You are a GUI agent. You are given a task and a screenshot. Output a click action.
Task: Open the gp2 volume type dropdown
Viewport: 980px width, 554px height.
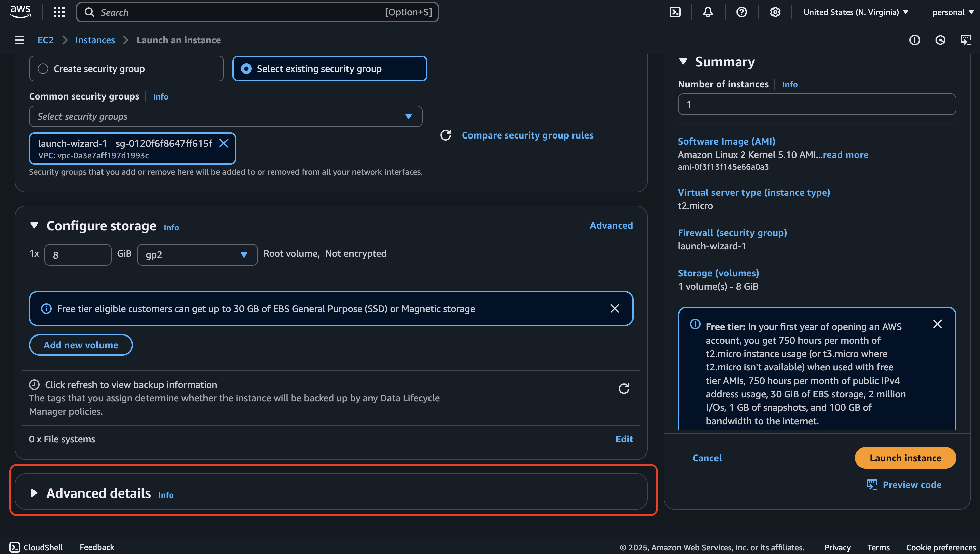[197, 254]
